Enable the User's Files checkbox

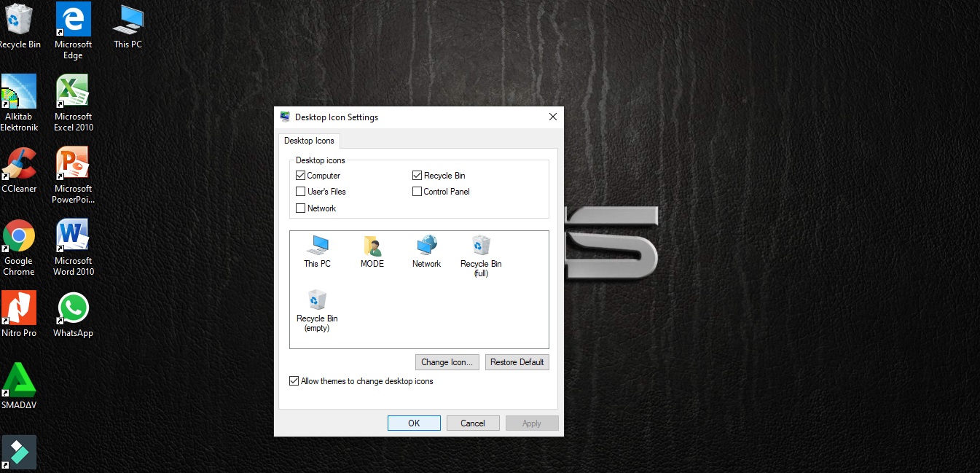tap(300, 191)
